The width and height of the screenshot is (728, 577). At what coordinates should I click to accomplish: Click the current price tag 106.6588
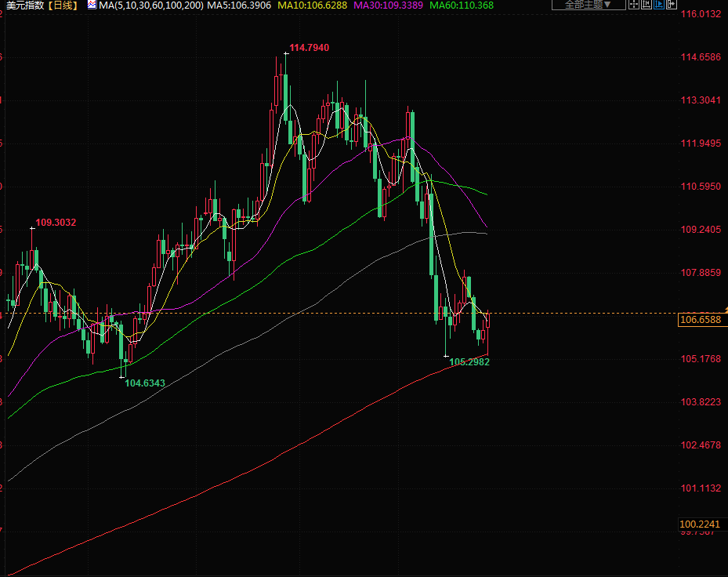pyautogui.click(x=700, y=320)
